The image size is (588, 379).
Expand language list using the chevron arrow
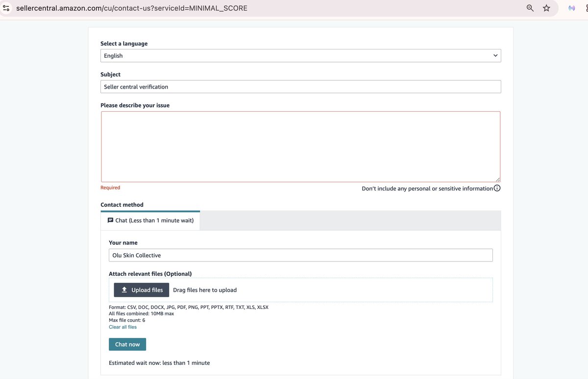[495, 56]
